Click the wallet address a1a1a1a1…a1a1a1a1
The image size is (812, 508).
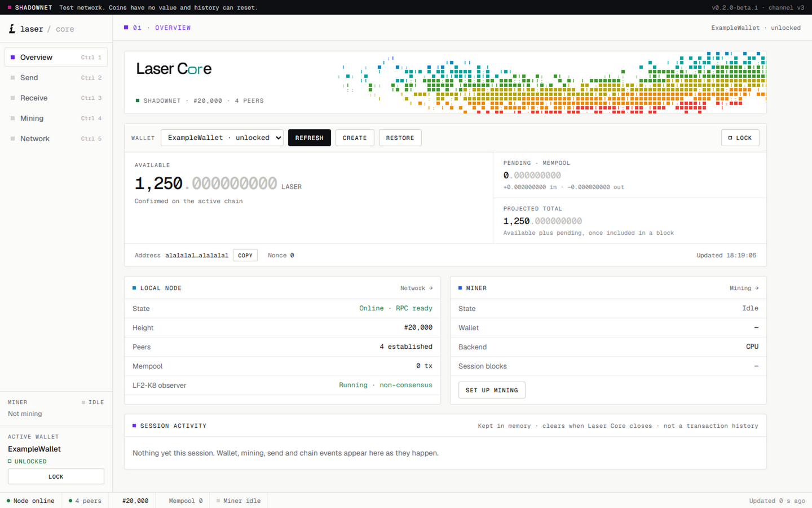pyautogui.click(x=197, y=255)
